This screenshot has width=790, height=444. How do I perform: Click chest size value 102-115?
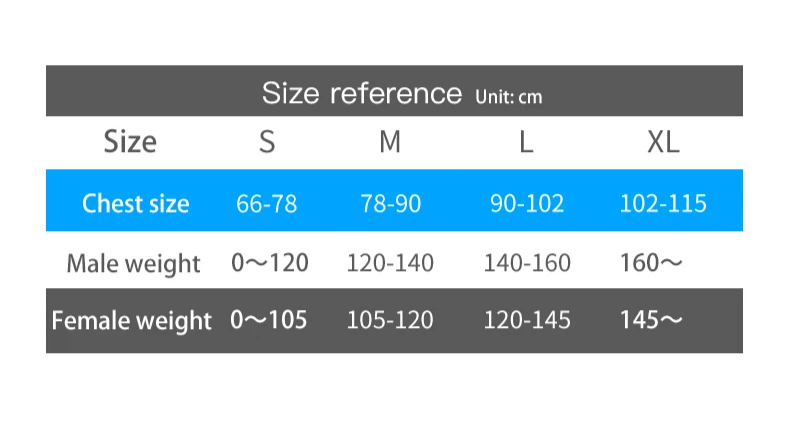coord(663,204)
